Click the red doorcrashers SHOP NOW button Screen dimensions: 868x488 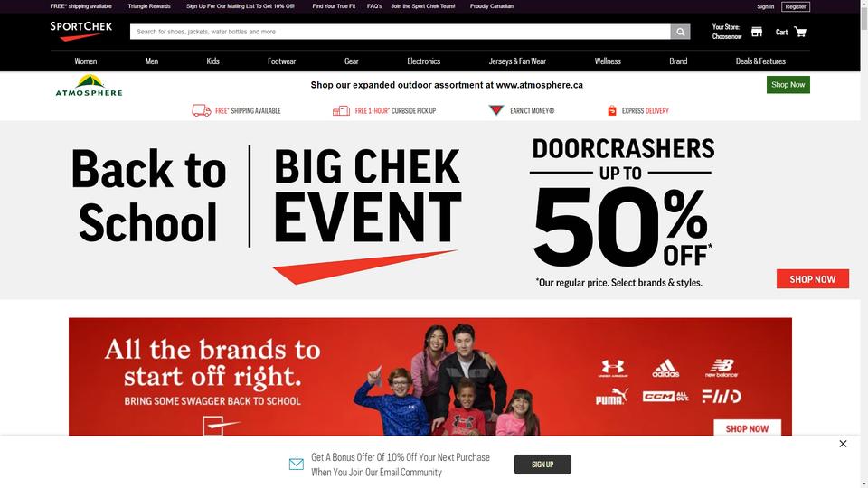point(812,279)
